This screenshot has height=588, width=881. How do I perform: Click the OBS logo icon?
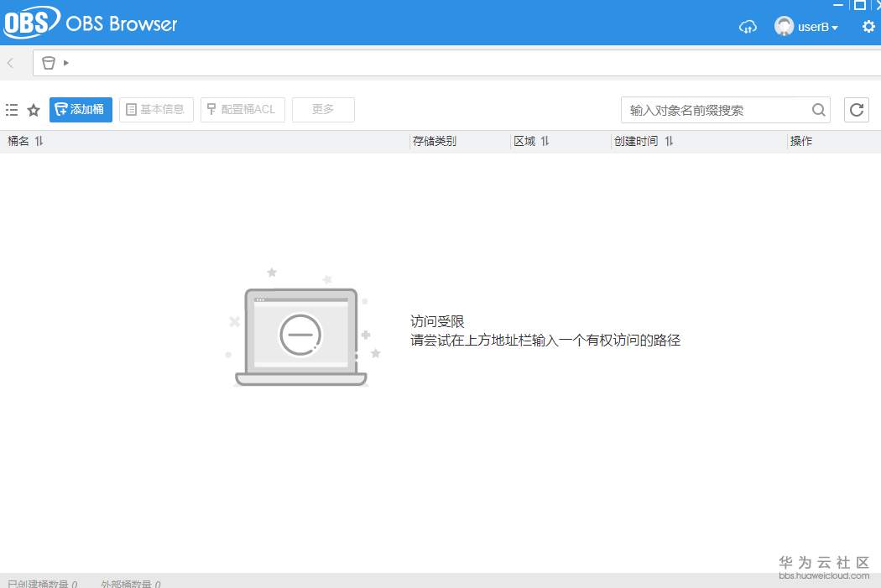pos(32,23)
